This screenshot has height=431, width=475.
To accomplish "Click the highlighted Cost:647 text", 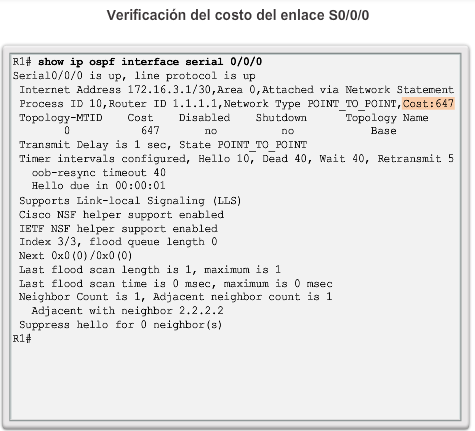I will tap(428, 104).
